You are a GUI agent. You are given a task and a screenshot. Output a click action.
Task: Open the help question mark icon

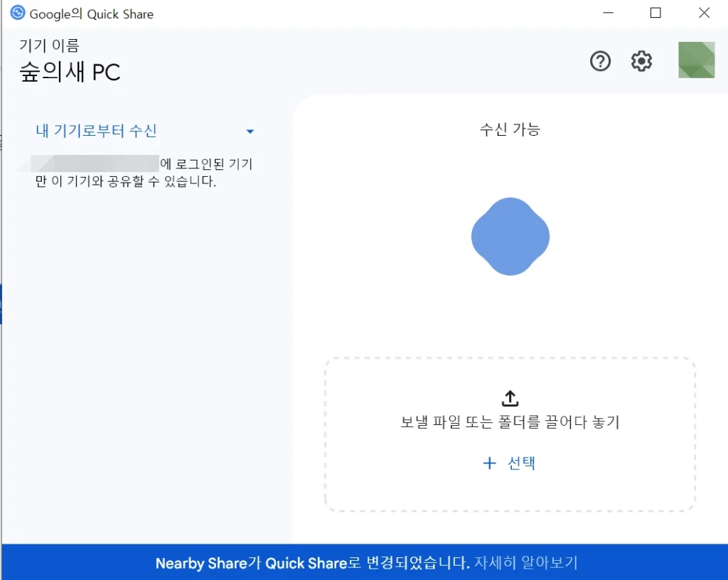(x=600, y=61)
